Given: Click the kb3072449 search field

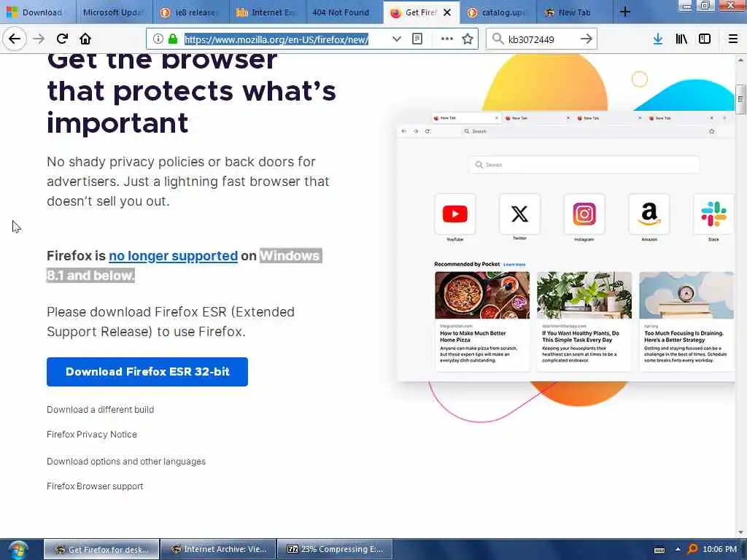Looking at the screenshot, I should 541,39.
